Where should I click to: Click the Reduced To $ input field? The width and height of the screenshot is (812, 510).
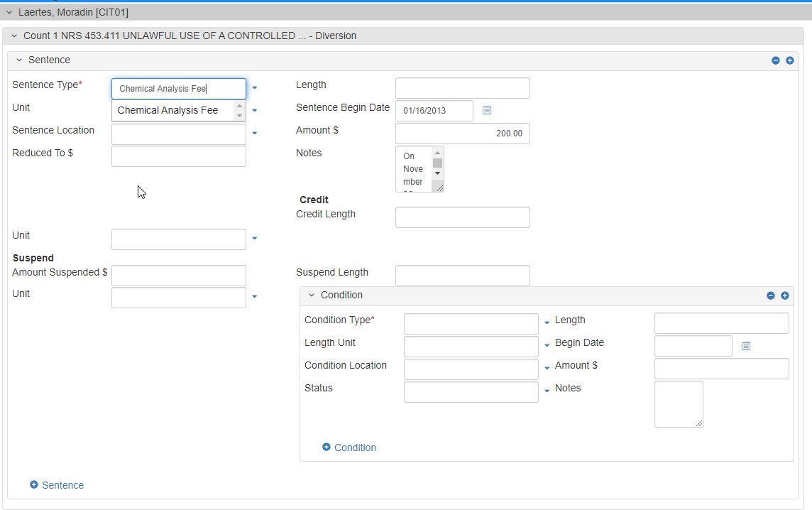[x=178, y=156]
